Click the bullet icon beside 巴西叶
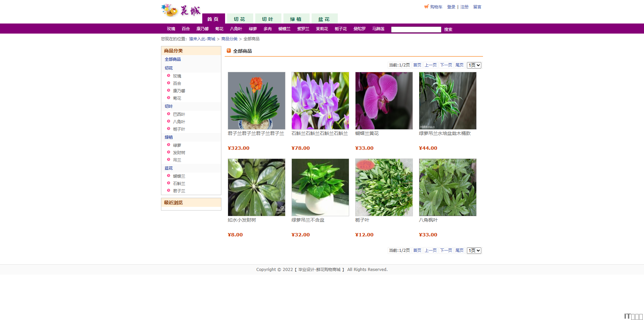Image resolution: width=644 pixels, height=320 pixels. pos(169,114)
